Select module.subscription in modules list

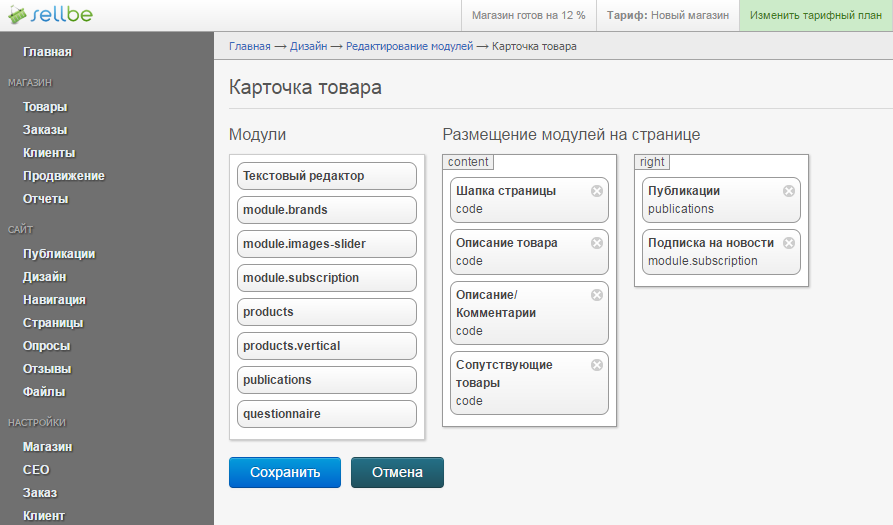[327, 278]
